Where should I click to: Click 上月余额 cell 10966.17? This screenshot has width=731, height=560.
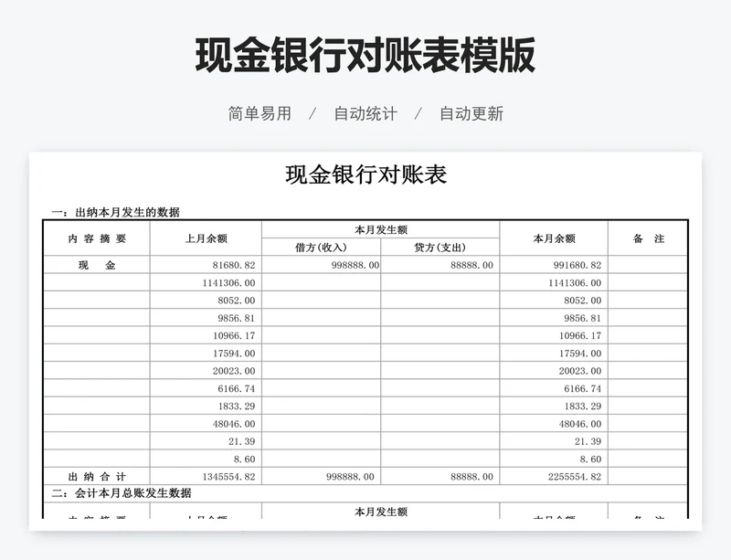pos(207,335)
